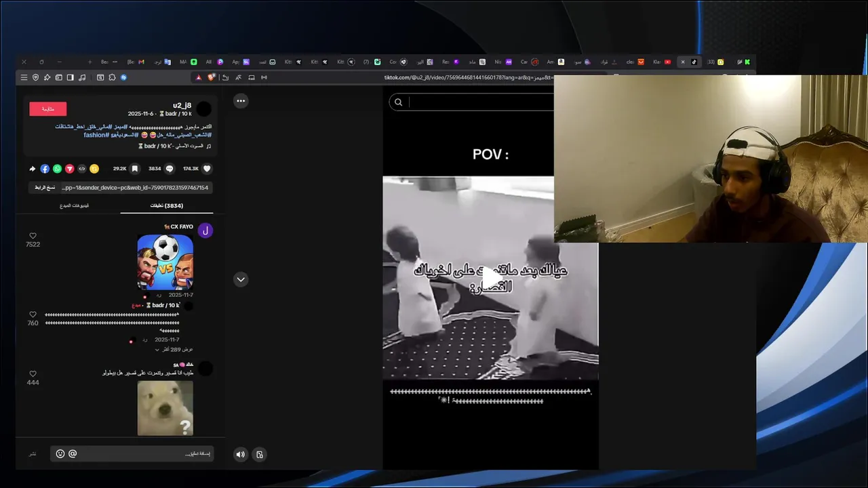Go to the next video with the down chevron

coord(241,279)
